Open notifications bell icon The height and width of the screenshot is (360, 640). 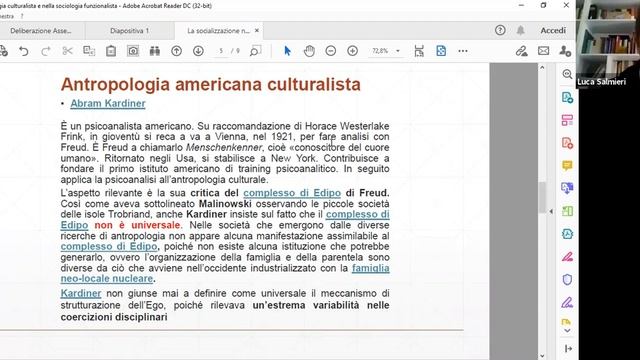tap(520, 30)
